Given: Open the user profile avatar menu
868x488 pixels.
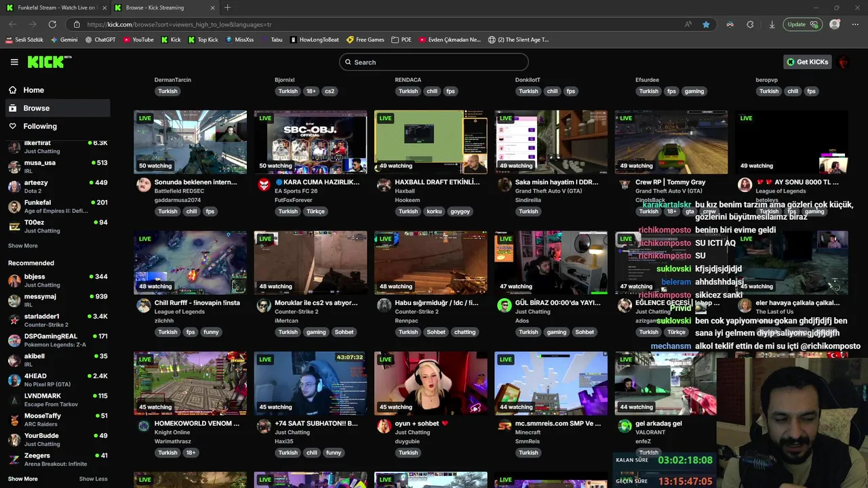Looking at the screenshot, I should 844,62.
